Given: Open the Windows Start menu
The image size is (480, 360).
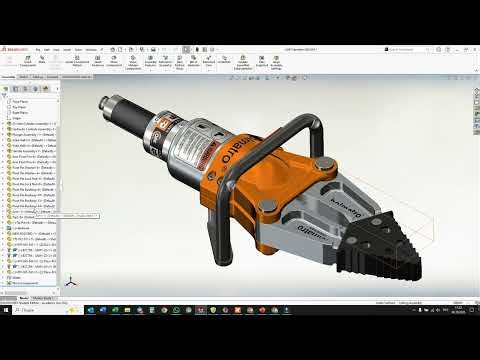Looking at the screenshot, I should tap(6, 310).
